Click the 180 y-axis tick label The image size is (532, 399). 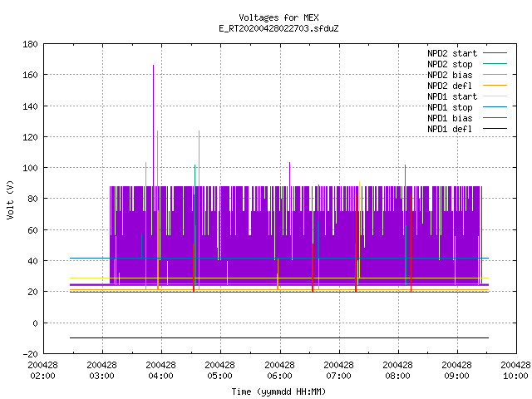30,44
